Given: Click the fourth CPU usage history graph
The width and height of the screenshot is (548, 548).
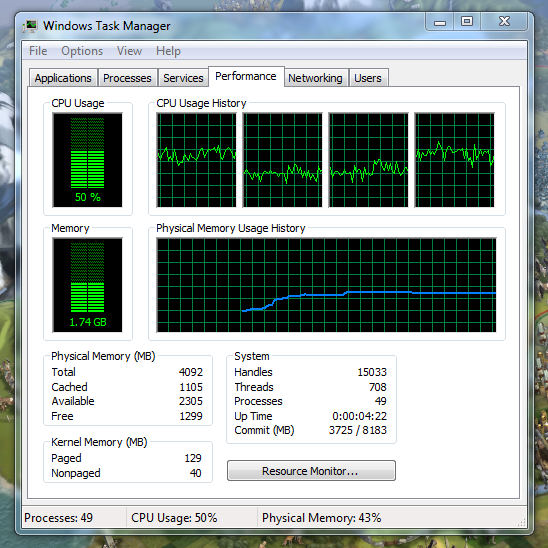Looking at the screenshot, I should click(454, 160).
